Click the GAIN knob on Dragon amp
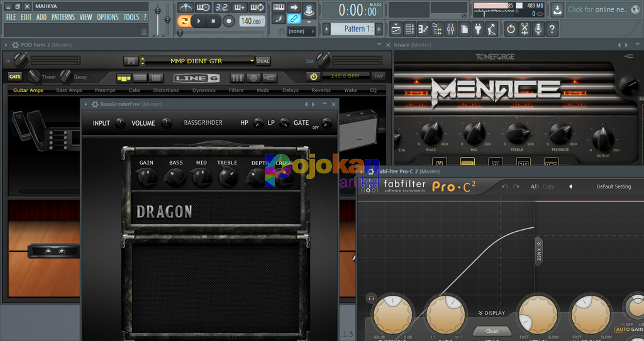644x341 pixels. 146,177
